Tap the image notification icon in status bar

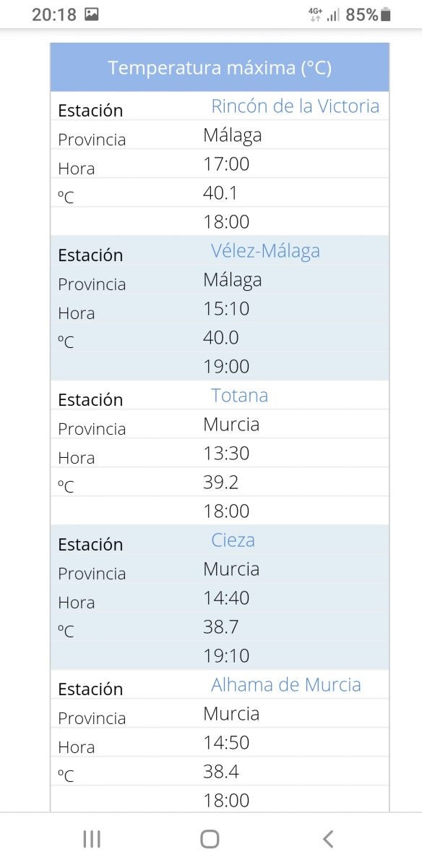click(92, 14)
